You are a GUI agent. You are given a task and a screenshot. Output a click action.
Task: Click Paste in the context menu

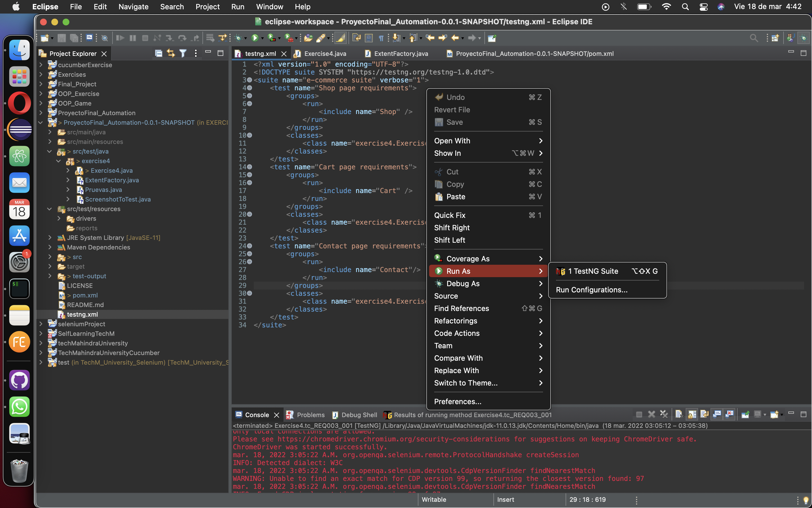point(488,196)
